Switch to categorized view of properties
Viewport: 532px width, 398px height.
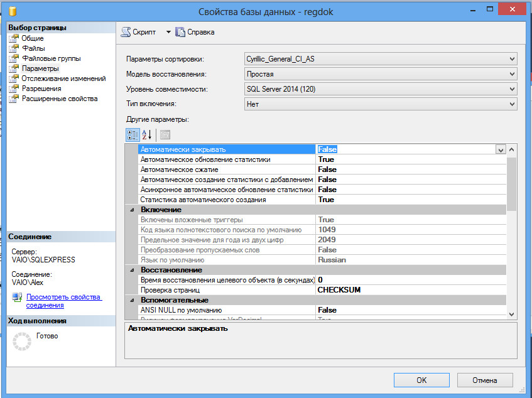coord(132,134)
